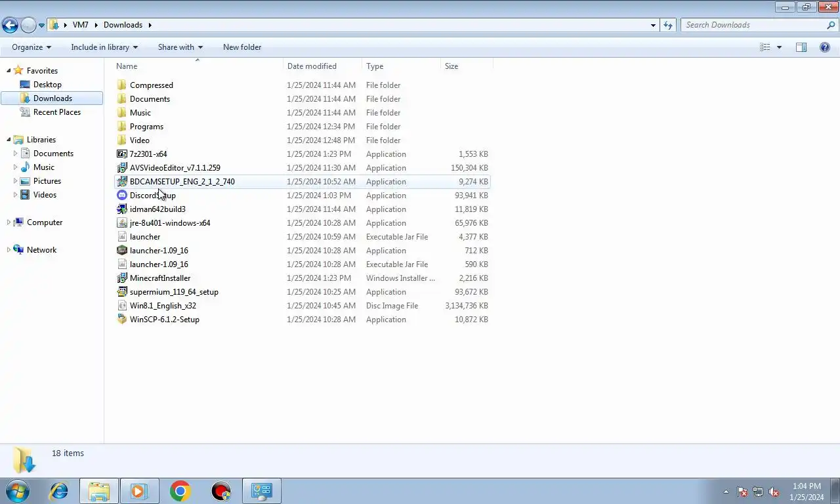Collapse the Libraries group

click(x=9, y=140)
